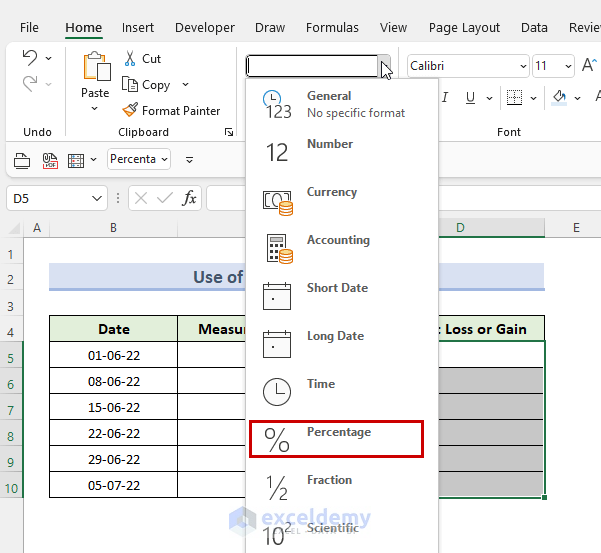Click the Fill Color bucket icon

point(559,98)
